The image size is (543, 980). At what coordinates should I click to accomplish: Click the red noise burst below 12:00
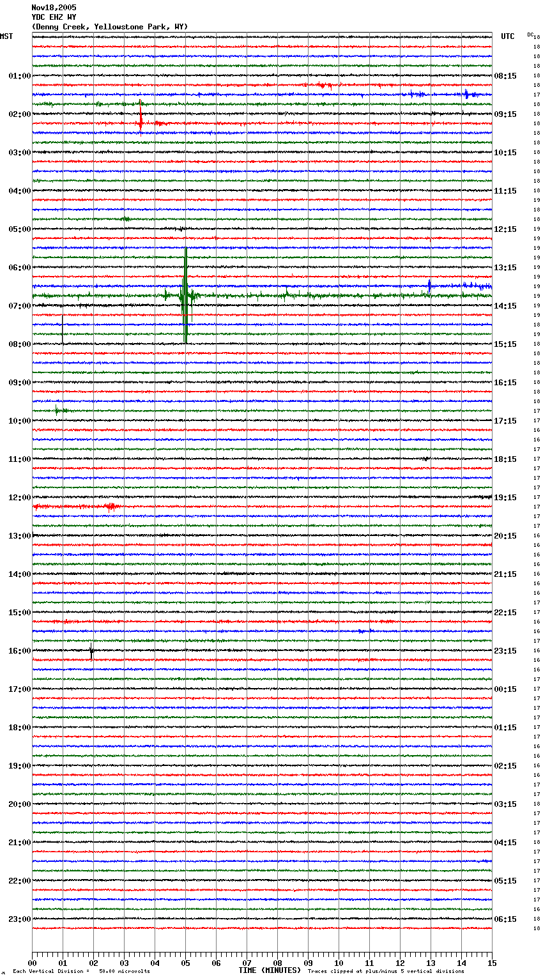tap(112, 507)
